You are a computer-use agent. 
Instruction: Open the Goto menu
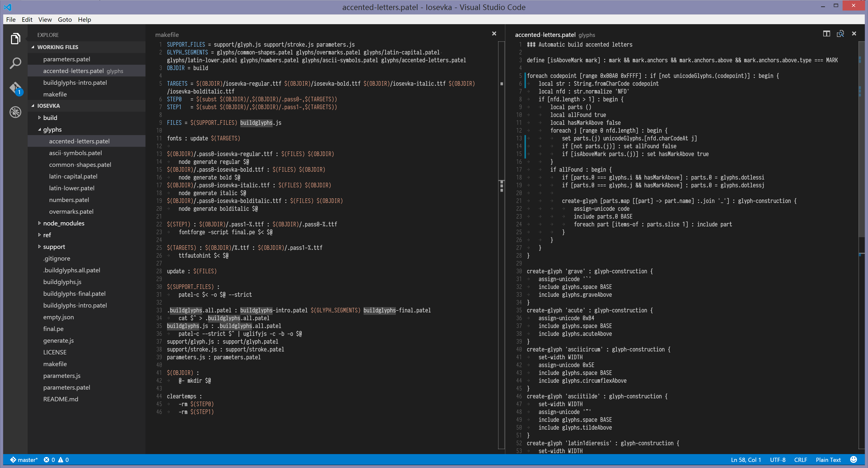(x=65, y=20)
